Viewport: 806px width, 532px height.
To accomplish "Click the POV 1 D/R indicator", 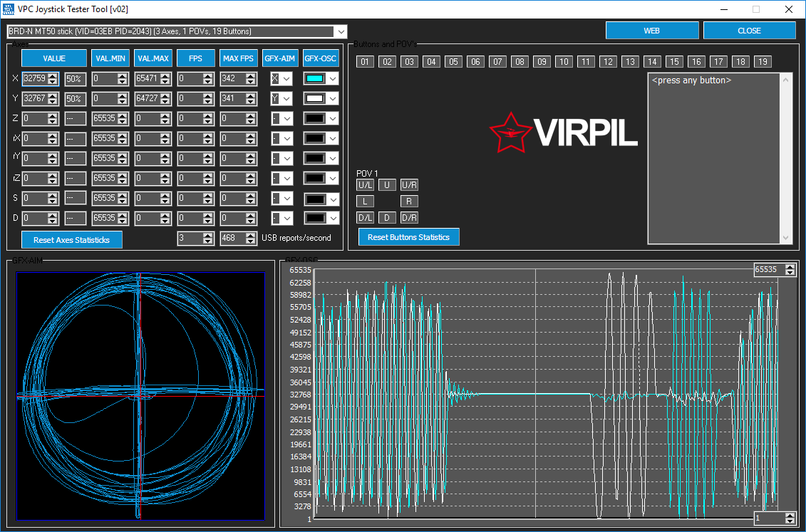I will click(x=409, y=218).
